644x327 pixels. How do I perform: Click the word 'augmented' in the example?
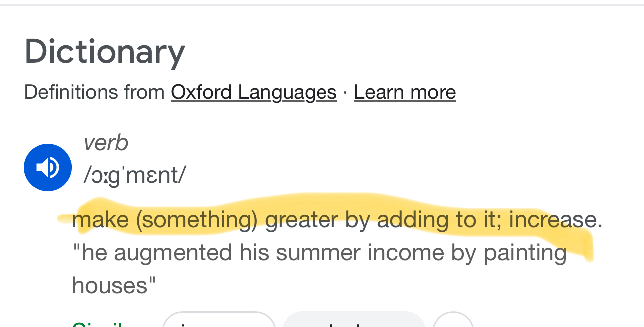[173, 253]
